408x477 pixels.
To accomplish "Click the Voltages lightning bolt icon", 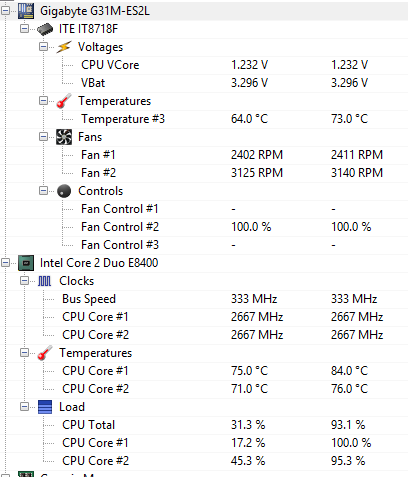I will tap(64, 47).
